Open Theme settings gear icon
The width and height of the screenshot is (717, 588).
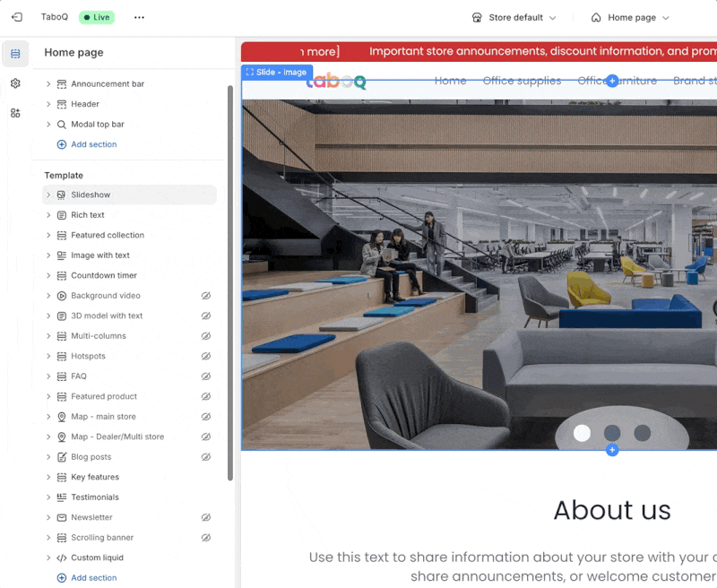pos(15,83)
